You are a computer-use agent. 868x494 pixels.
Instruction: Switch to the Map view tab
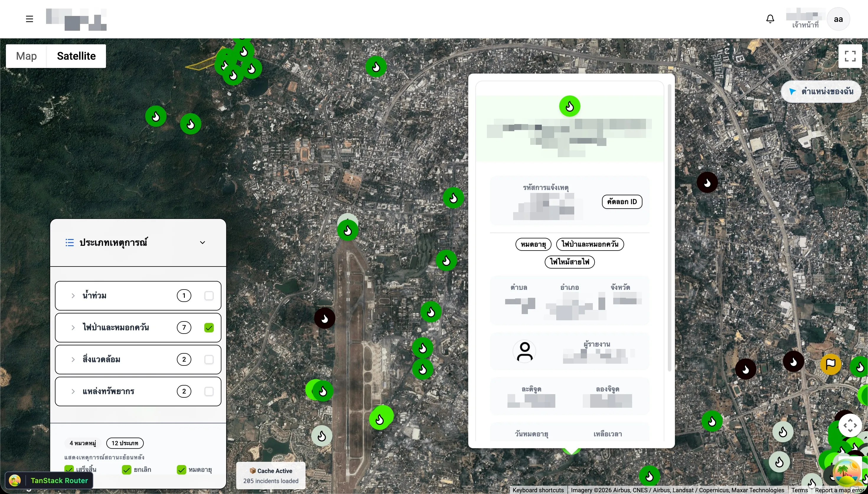click(27, 56)
